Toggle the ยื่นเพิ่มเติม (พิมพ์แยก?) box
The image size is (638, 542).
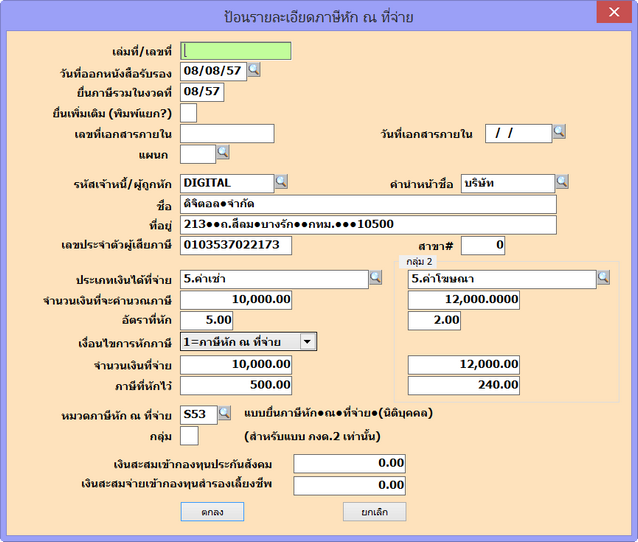coord(188,112)
